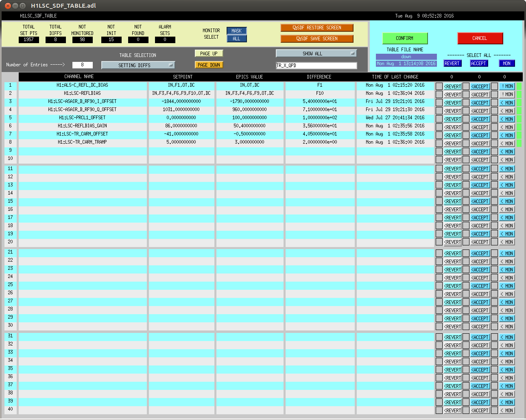The height and width of the screenshot is (420, 526).
Task: Accept H1:LSC-ASAIR_B_RF90_Q_OFFSET in row 4
Action: (480, 111)
